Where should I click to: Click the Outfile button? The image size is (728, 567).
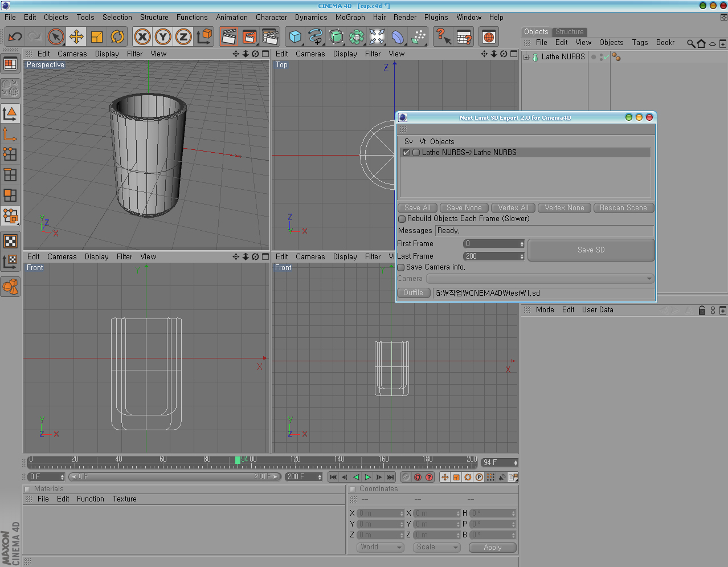click(413, 293)
